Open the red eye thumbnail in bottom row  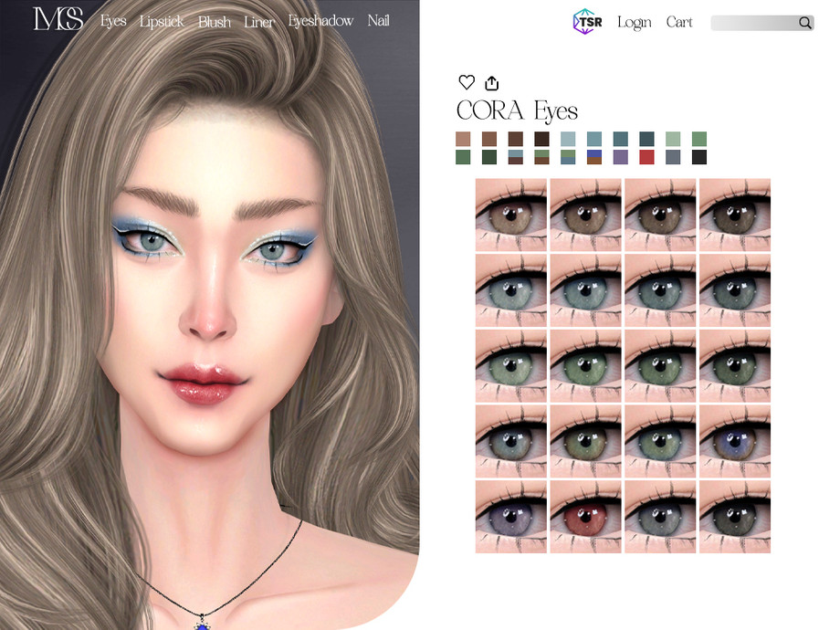tap(586, 516)
